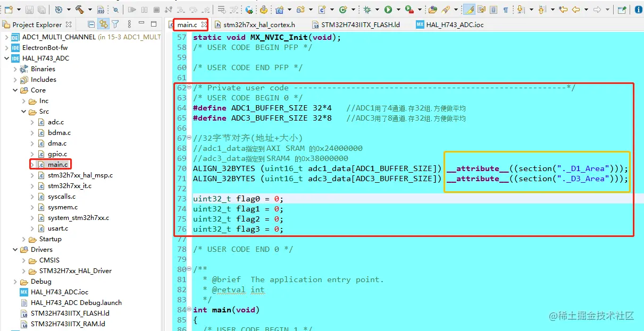Open dropdown arrow next to Build hammer
The height and width of the screenshot is (331, 644).
(x=90, y=10)
